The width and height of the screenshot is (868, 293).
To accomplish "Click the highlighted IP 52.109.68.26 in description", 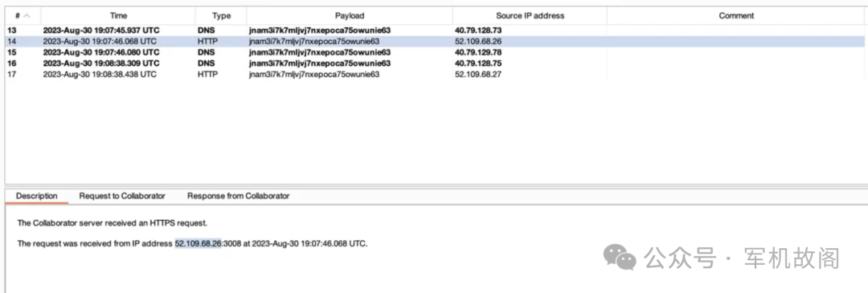I will tap(199, 243).
